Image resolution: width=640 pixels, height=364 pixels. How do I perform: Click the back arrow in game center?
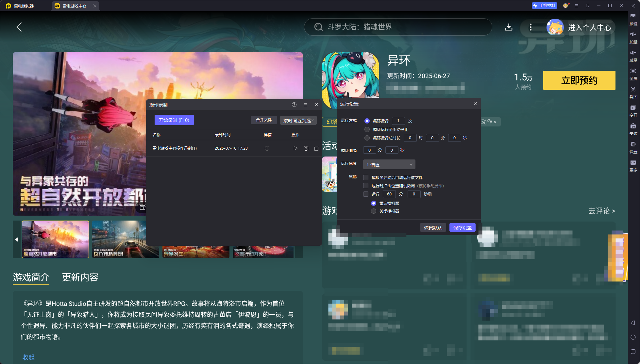pyautogui.click(x=19, y=27)
